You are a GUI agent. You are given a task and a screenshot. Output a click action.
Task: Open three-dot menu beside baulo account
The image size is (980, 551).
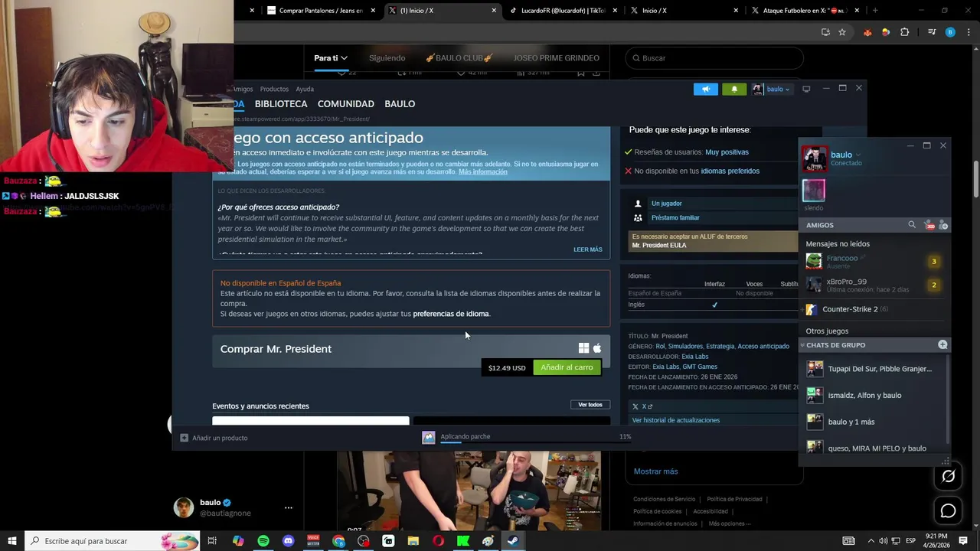point(288,507)
